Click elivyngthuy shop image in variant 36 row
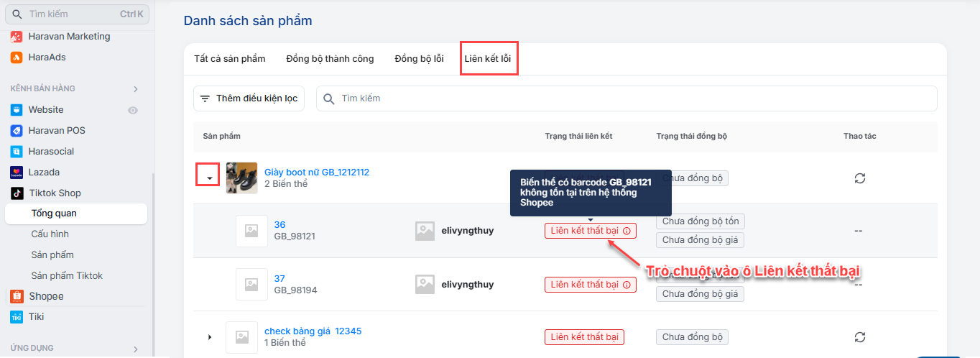980x358 pixels. coord(425,231)
